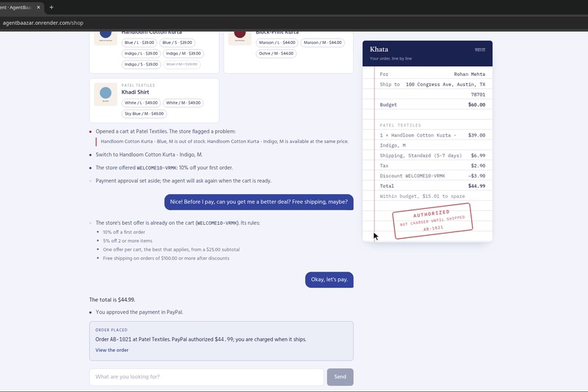This screenshot has width=588, height=392.
Task: Click the PATEL TEXTILES section label in Khata
Action: click(400, 126)
